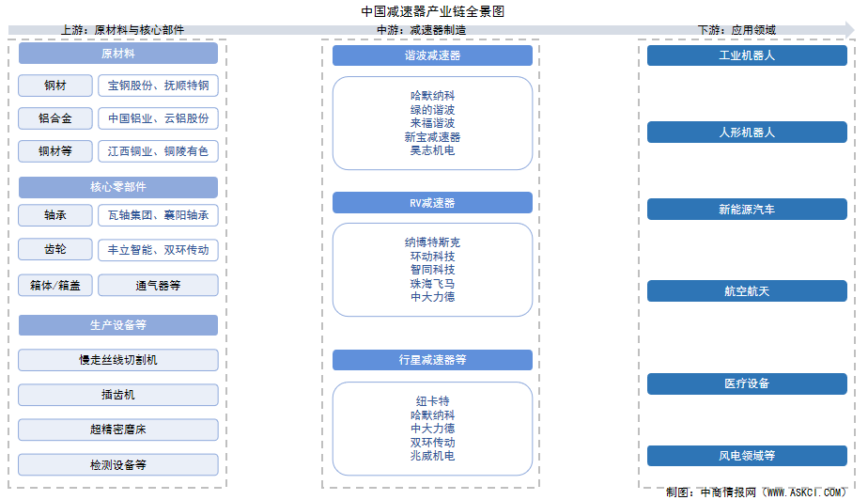This screenshot has width=868, height=500.
Task: Click the 宝钢股份、抚顺特钢 box
Action: (x=159, y=86)
